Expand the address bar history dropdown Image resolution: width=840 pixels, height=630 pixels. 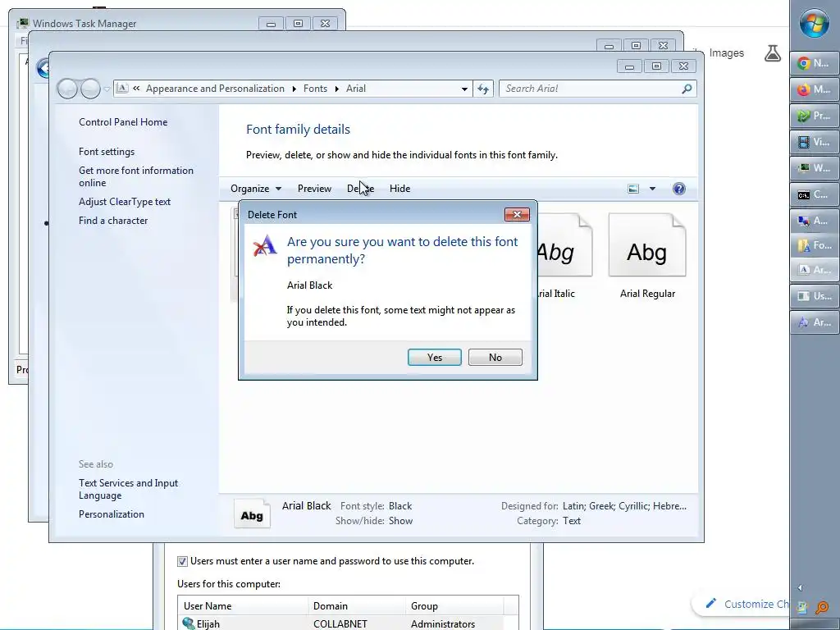(464, 89)
